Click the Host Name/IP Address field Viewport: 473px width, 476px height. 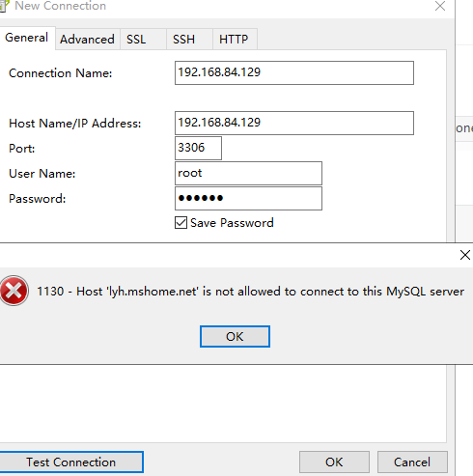coord(294,123)
